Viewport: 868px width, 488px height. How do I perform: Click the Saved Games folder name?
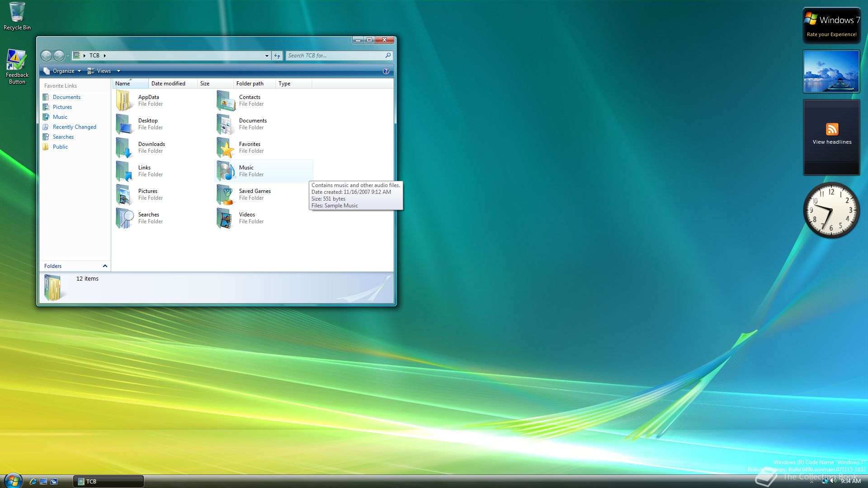[255, 191]
